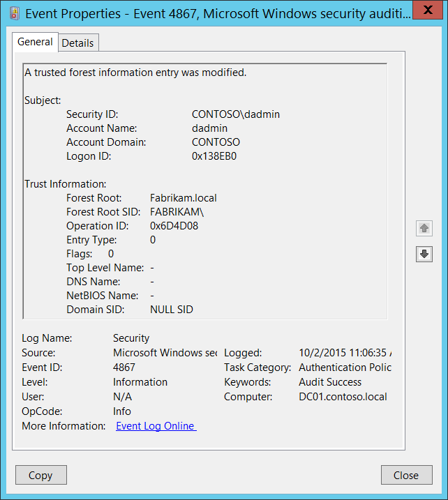
Task: Switch to the Details tab
Action: click(x=77, y=43)
